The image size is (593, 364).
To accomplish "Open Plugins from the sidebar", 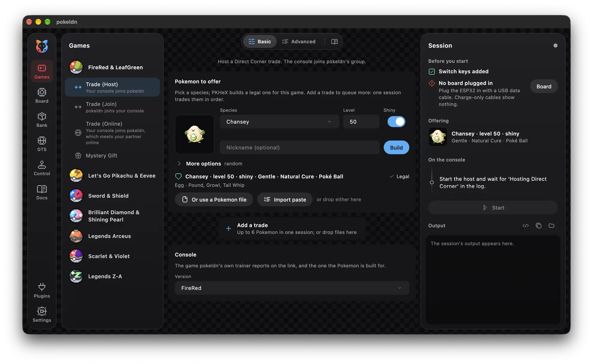I will point(42,290).
